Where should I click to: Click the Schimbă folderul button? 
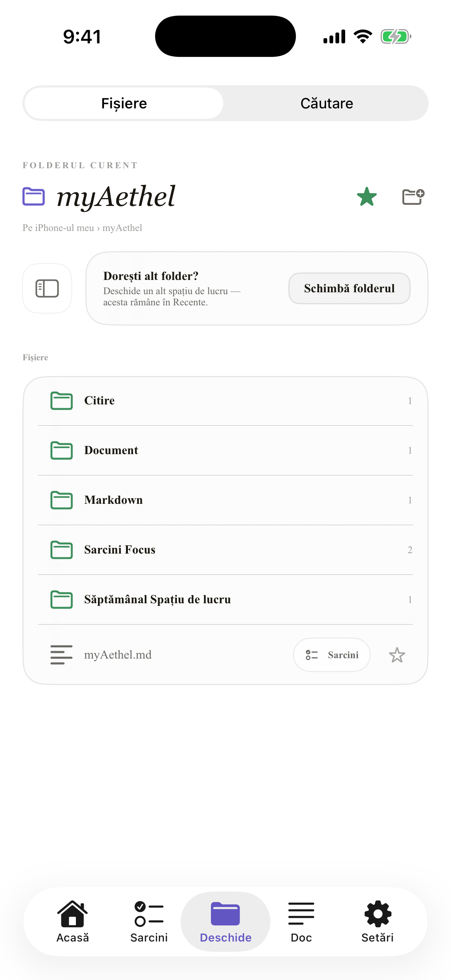tap(349, 289)
